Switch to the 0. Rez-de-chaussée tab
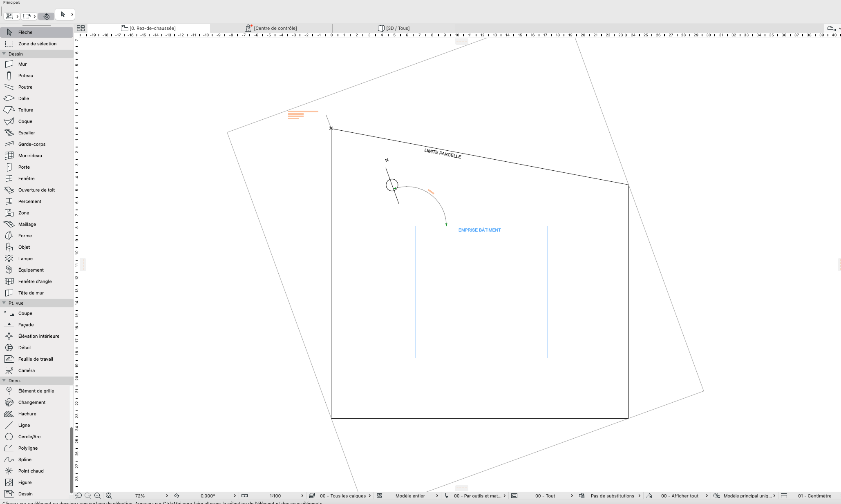841x504 pixels. click(x=149, y=28)
